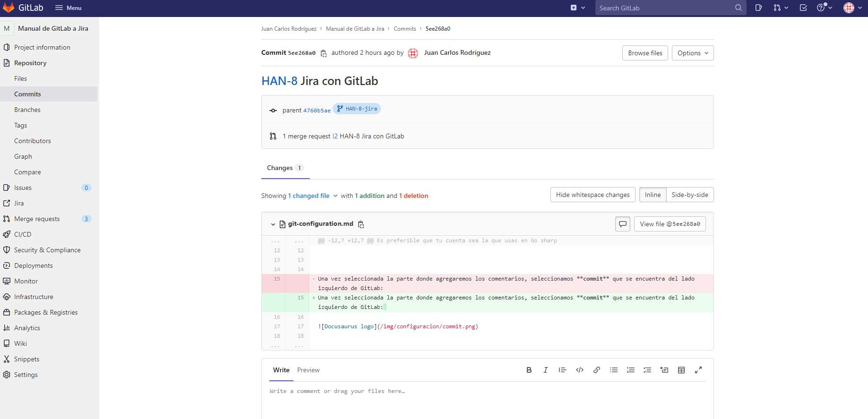Select the Preview tab

tap(308, 370)
